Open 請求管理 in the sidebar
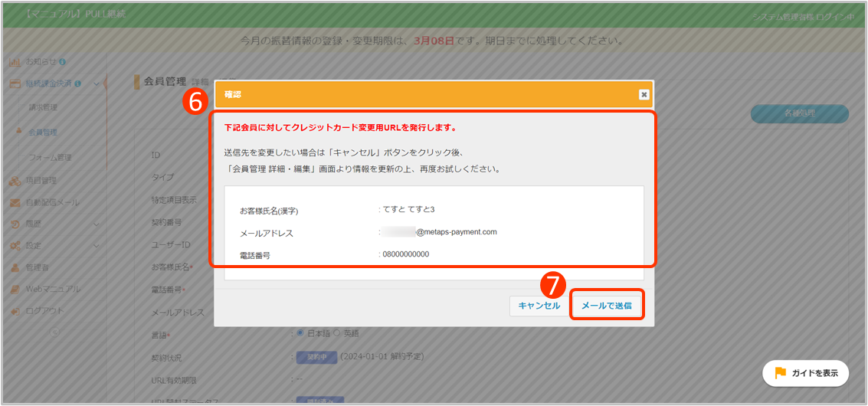Screen dimensions: 868x406 click(43, 107)
